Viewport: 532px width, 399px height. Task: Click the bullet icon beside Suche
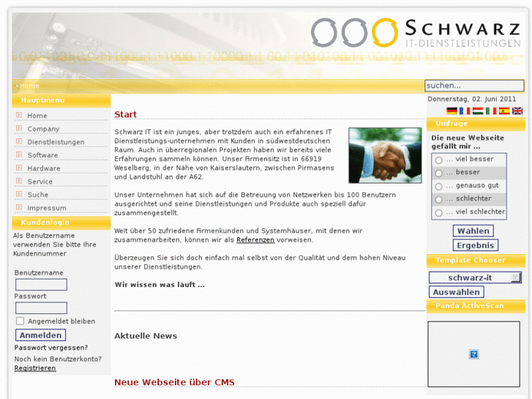tap(19, 194)
